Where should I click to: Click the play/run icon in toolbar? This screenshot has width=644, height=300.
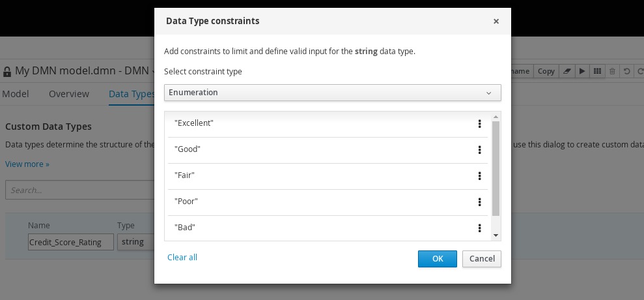coord(582,71)
